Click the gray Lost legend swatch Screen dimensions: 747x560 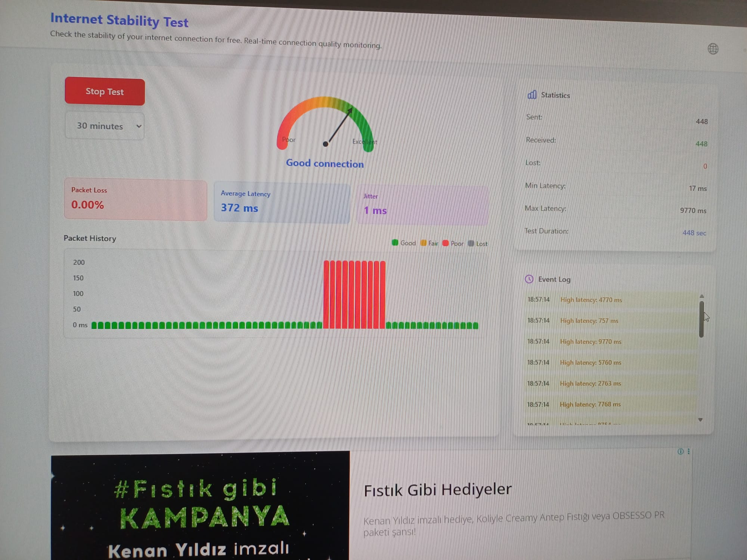[x=471, y=243]
